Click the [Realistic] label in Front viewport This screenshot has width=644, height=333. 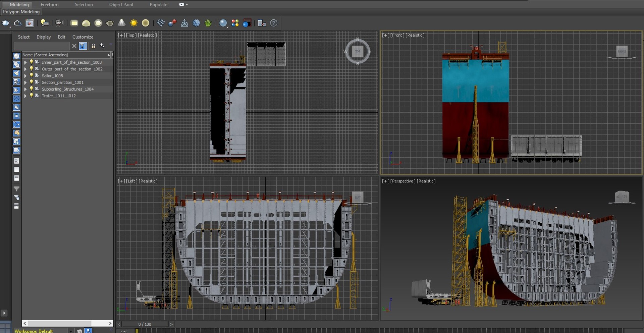click(x=415, y=35)
